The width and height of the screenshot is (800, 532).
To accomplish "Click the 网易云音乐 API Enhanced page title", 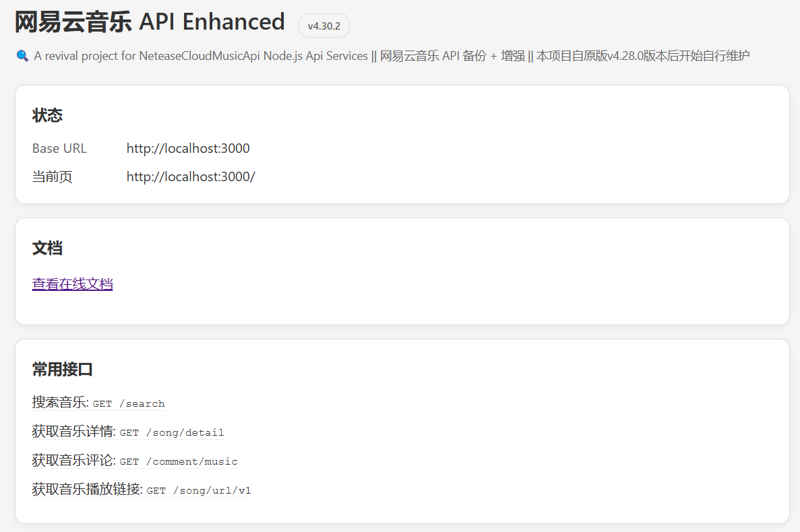I will 150,22.
